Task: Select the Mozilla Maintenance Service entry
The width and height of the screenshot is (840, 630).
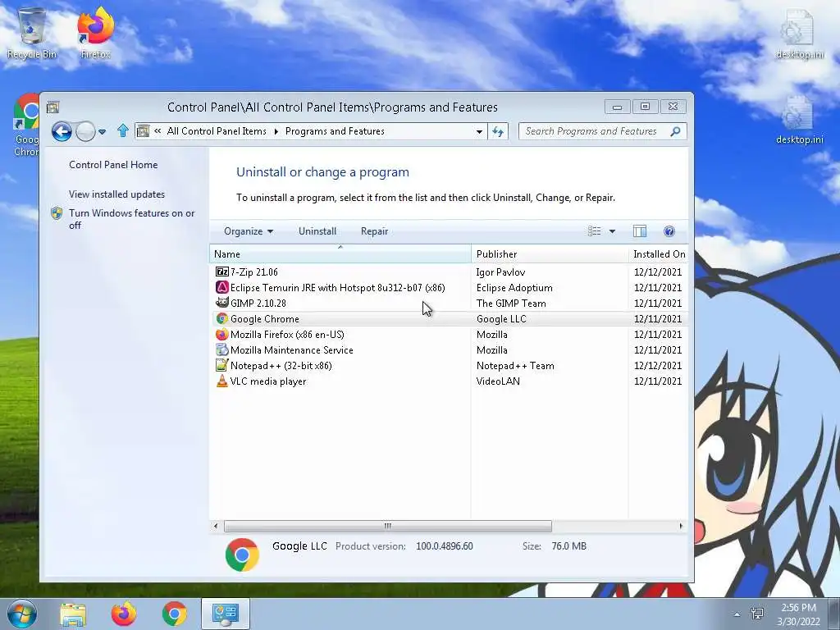Action: click(x=292, y=350)
